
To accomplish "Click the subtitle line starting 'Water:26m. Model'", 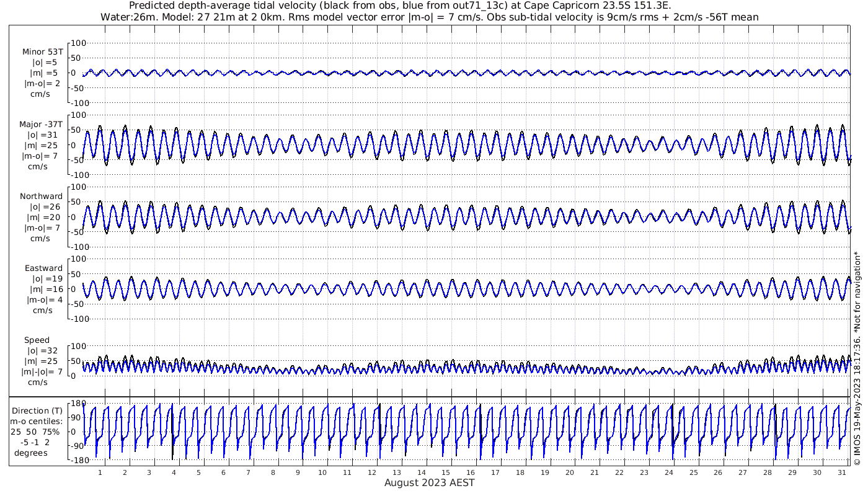I will pyautogui.click(x=429, y=17).
